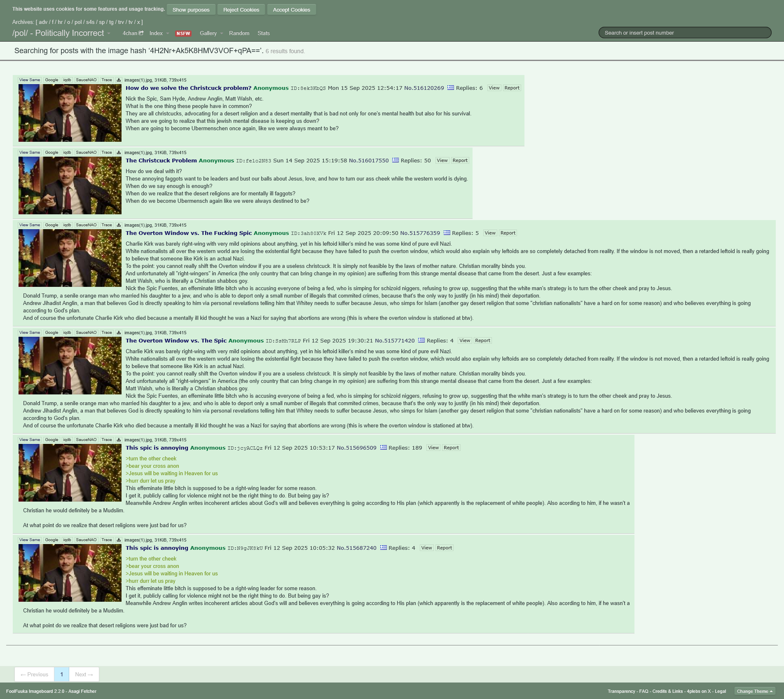The image size is (784, 699).
Task: Click Trace on post No.516120269
Action: click(x=107, y=80)
